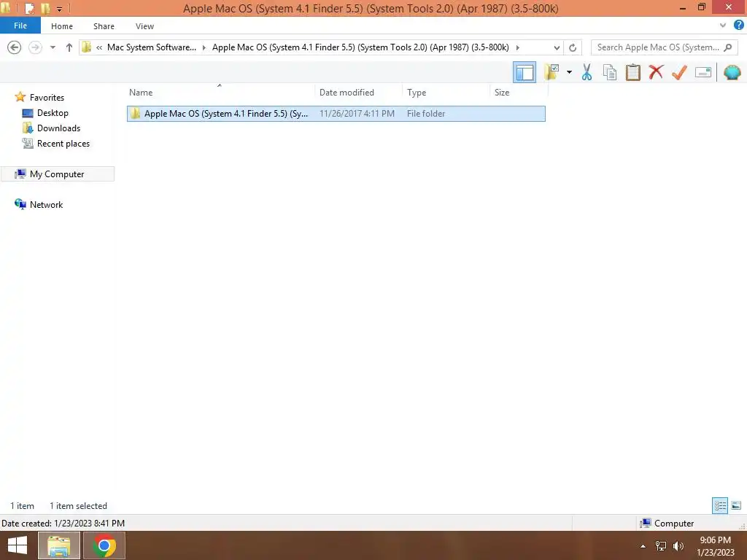Show hidden tray icons arrow
747x560 pixels.
643,546
